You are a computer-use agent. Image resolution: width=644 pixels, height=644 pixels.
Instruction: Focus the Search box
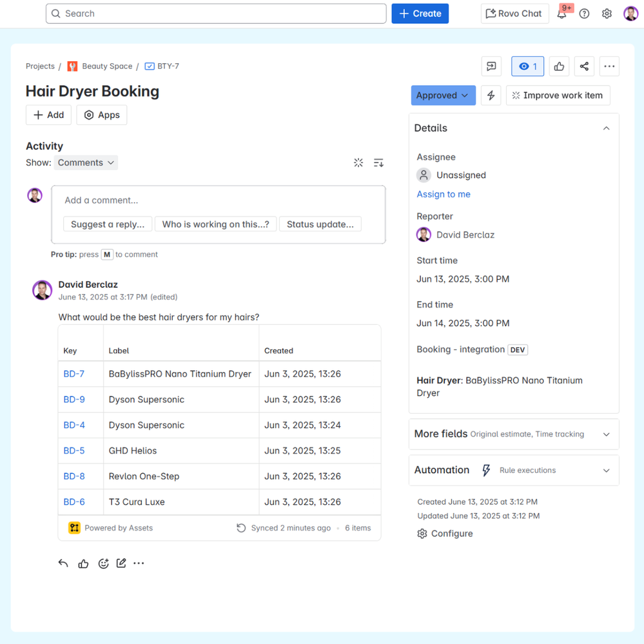coord(216,14)
